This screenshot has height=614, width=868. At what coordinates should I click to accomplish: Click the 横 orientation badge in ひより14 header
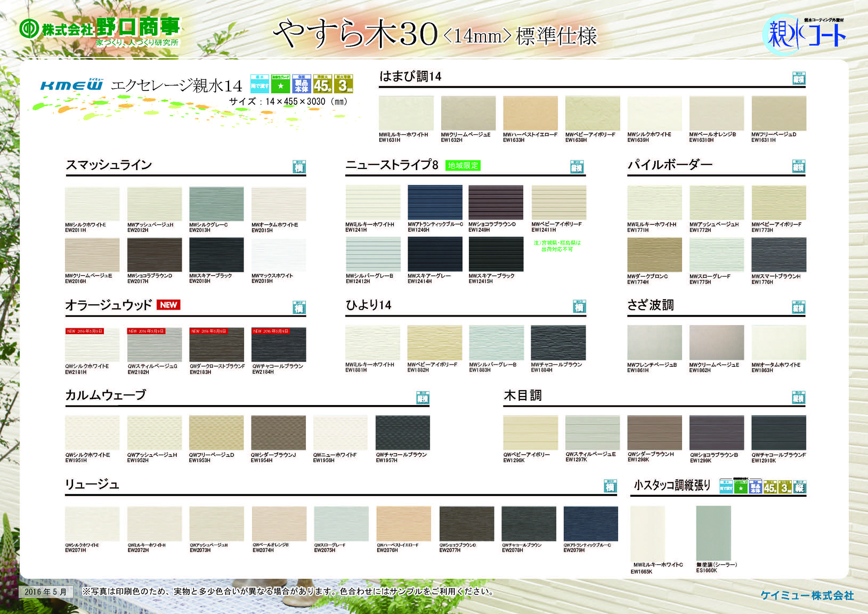[579, 306]
